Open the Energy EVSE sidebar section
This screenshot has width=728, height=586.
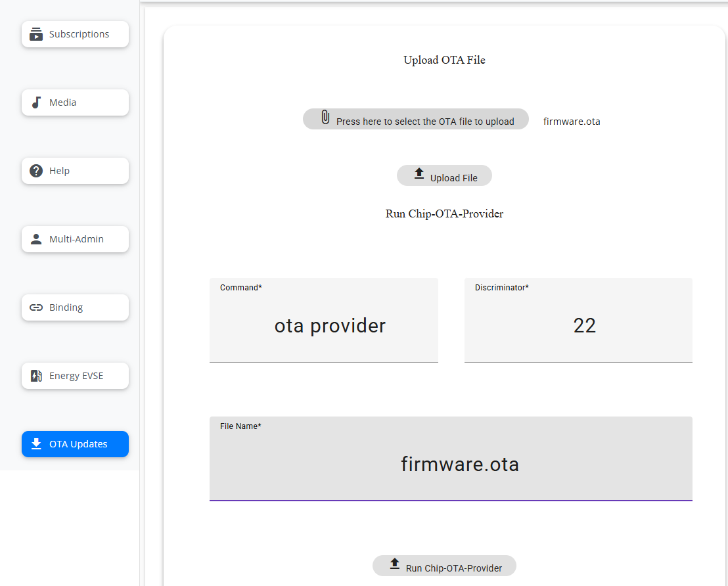[x=76, y=376]
